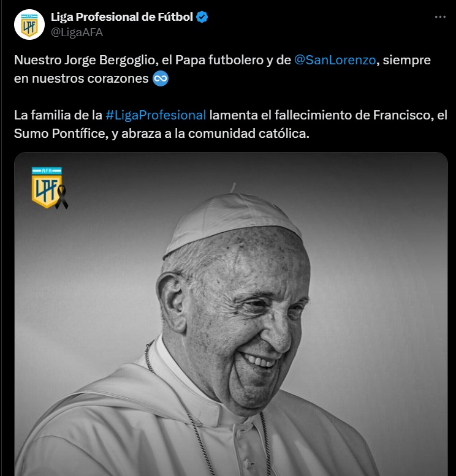456x476 pixels.
Task: Open the @LigaAFA handle
Action: click(77, 32)
